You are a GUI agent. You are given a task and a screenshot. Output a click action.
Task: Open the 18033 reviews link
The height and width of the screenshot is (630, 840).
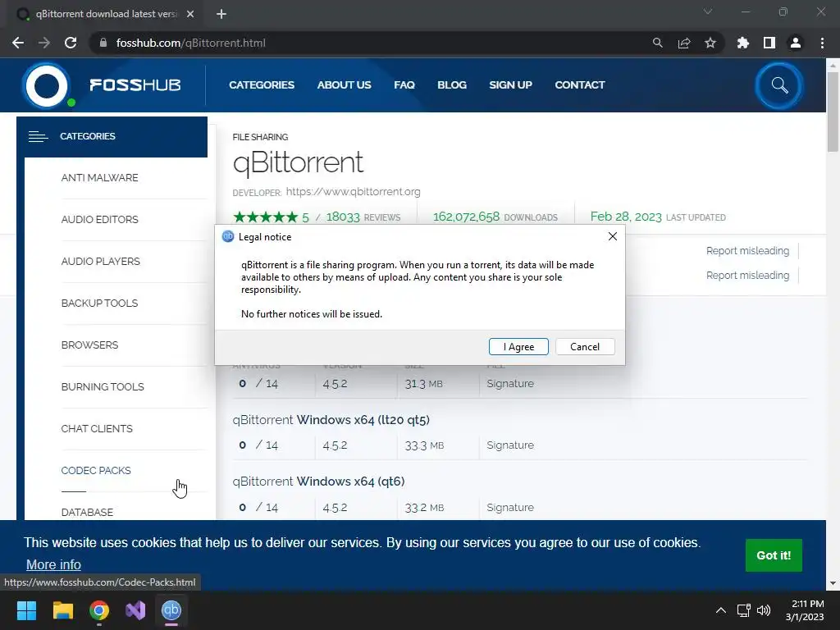click(363, 217)
